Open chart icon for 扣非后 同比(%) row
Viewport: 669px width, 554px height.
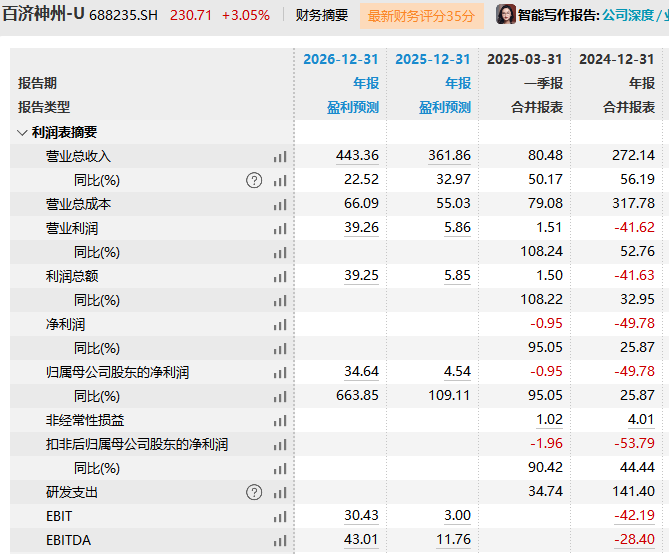tap(280, 469)
